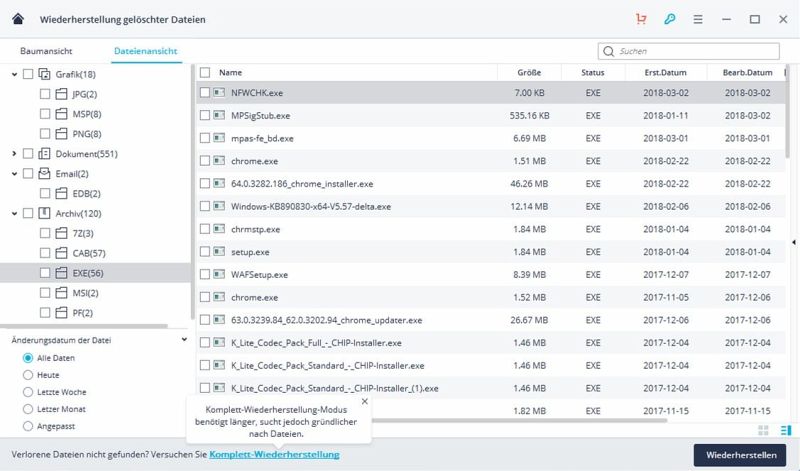The width and height of the screenshot is (800, 471).
Task: Collapse the Archiv(120) tree node
Action: coord(14,213)
